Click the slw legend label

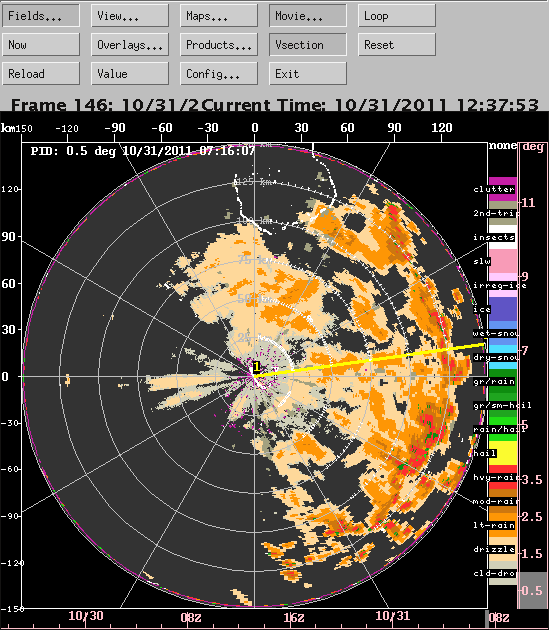[x=482, y=262]
